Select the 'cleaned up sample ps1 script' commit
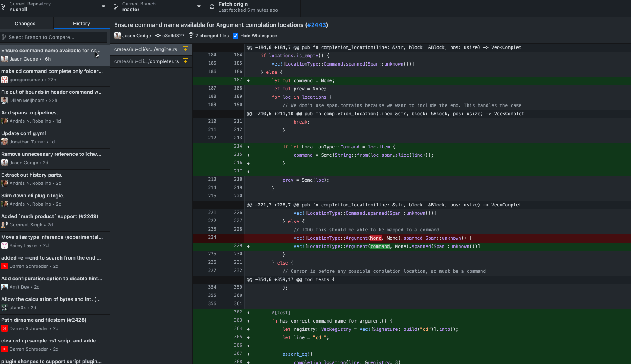This screenshot has height=364, width=631. (55, 345)
